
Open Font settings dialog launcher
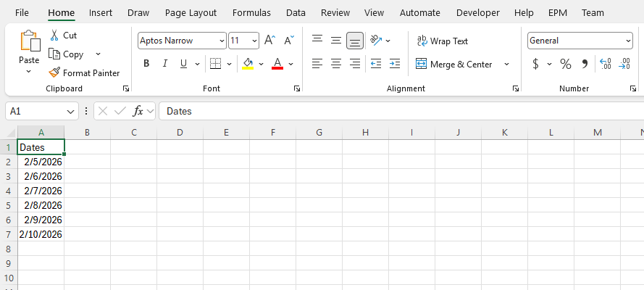click(x=296, y=88)
